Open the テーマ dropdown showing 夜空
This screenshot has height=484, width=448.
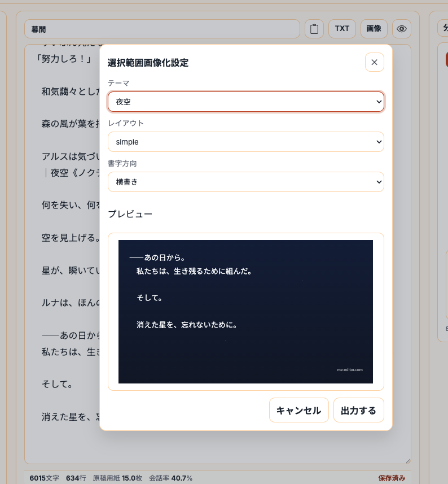tap(246, 102)
